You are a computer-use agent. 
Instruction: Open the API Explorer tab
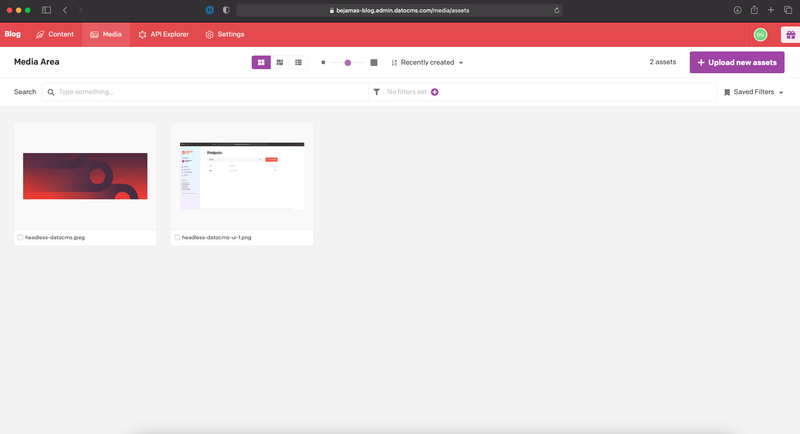[x=164, y=34]
